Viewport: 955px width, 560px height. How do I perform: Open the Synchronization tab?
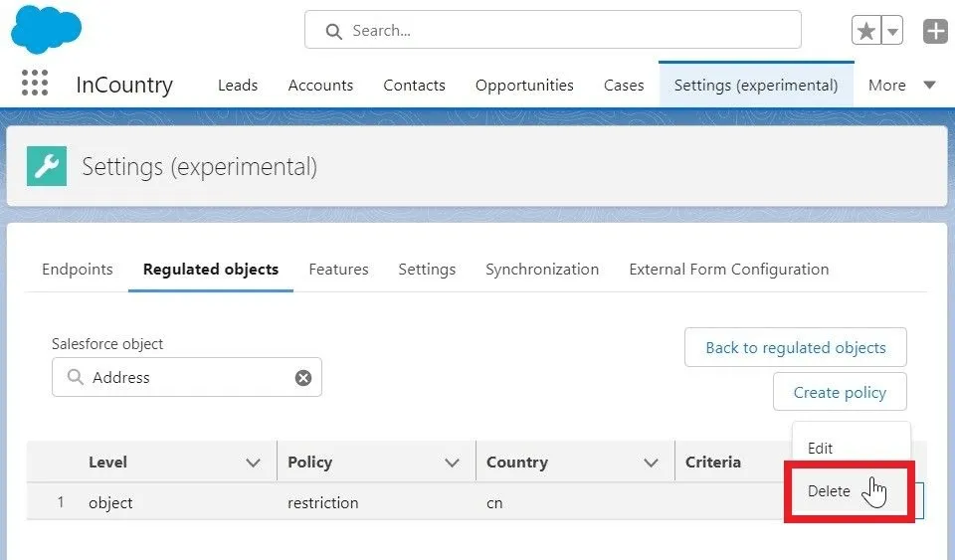point(542,270)
